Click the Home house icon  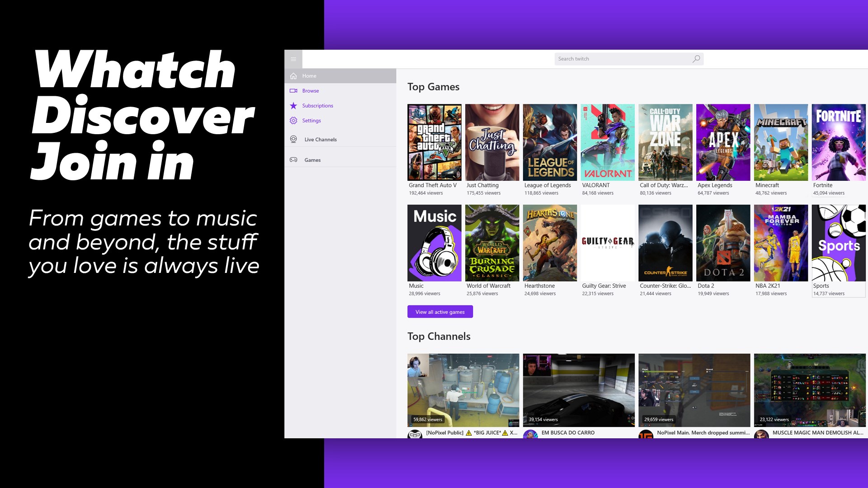pyautogui.click(x=293, y=76)
